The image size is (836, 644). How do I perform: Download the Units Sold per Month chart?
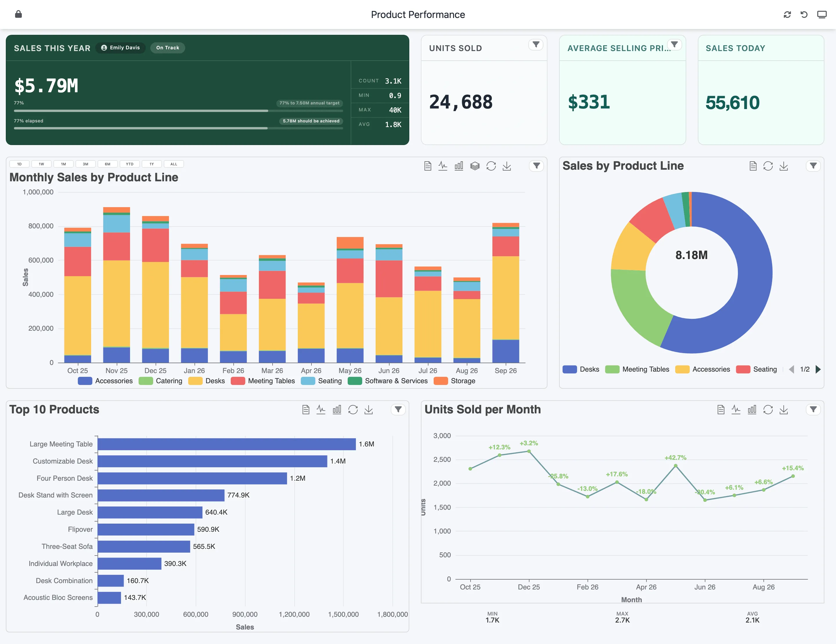coord(783,410)
